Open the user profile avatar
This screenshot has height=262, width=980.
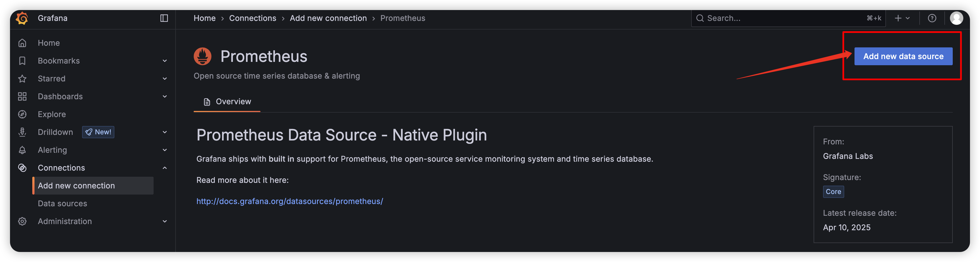tap(956, 18)
